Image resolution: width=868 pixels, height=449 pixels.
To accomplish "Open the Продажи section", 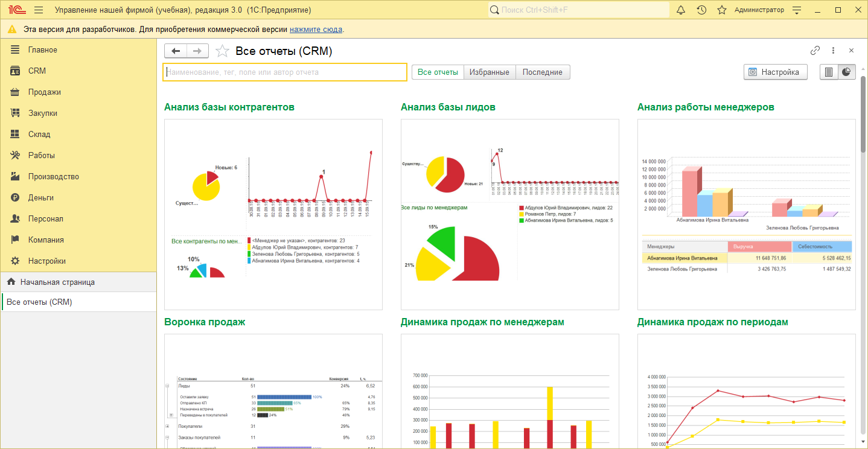I will (x=78, y=92).
